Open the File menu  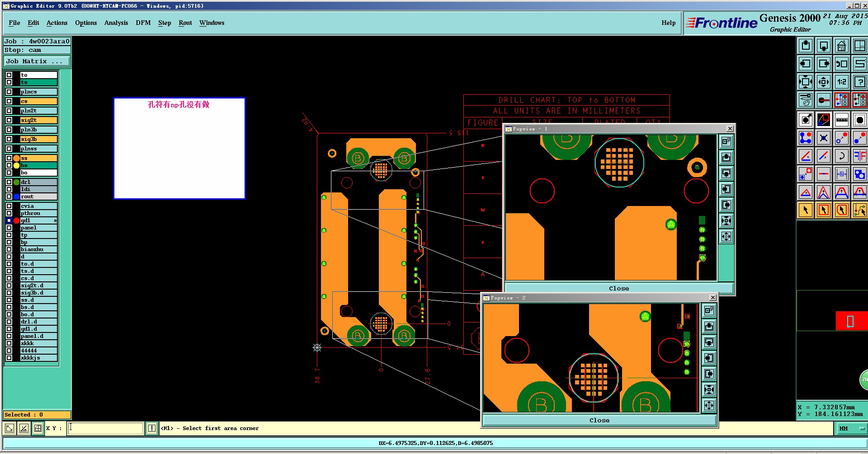tap(14, 23)
